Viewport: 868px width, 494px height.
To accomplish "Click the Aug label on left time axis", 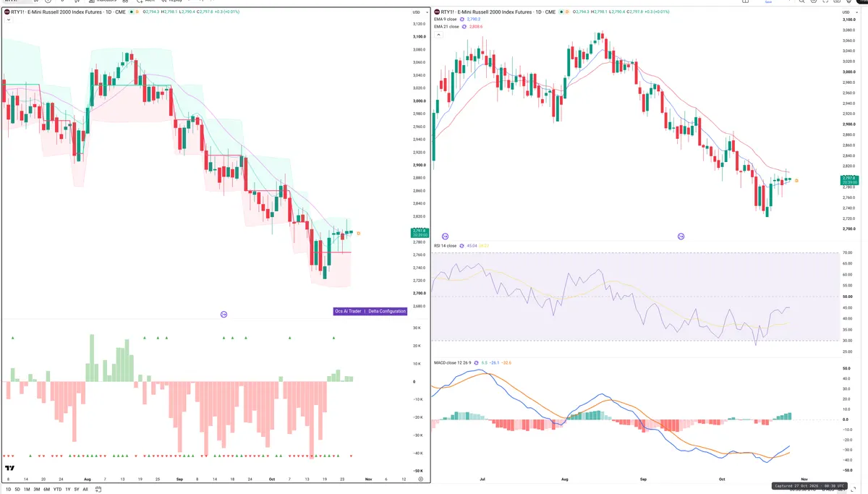I will 88,479.
